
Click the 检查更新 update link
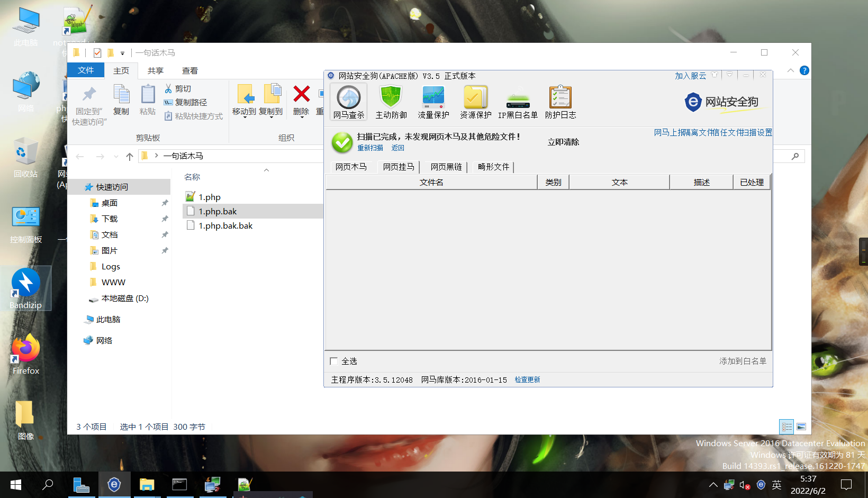click(x=527, y=379)
